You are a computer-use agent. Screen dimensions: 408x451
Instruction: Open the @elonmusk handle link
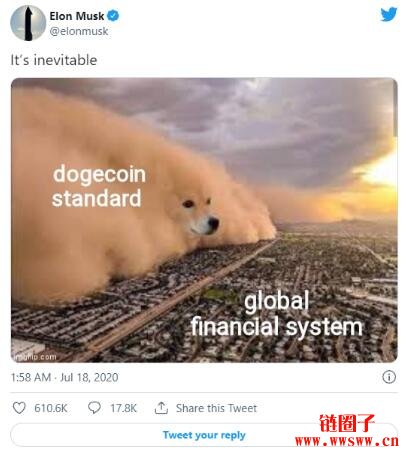79,31
